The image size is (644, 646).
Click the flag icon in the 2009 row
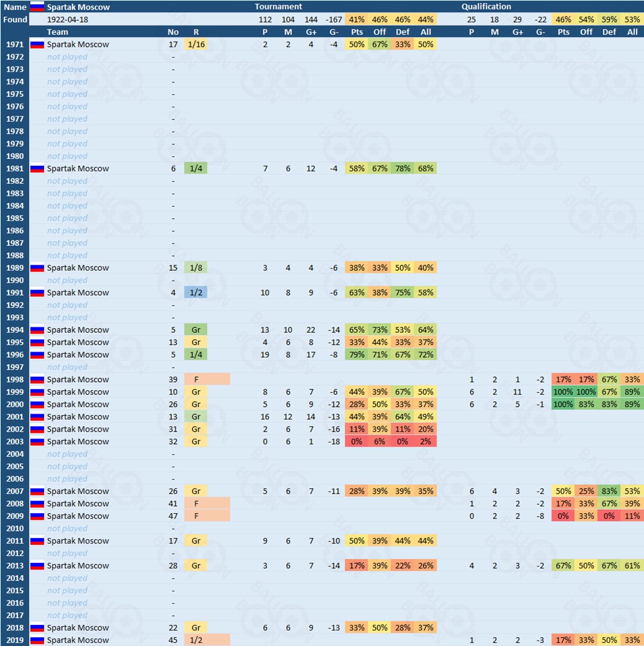[37, 516]
